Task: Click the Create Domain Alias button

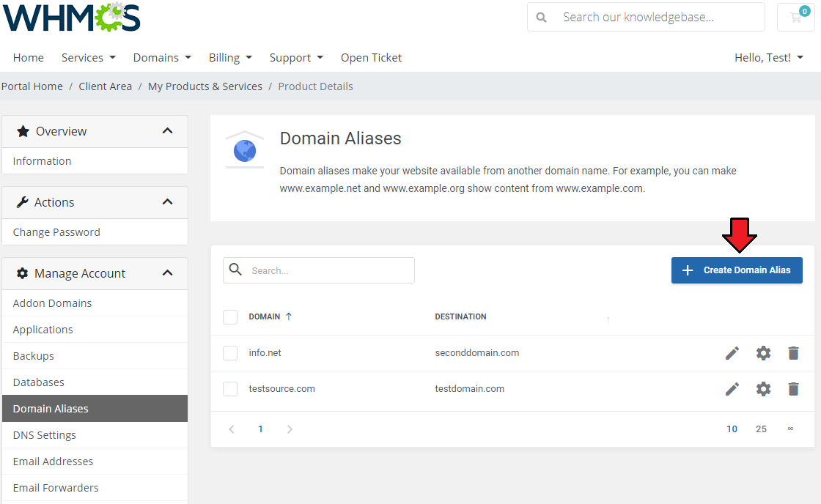Action: pyautogui.click(x=737, y=270)
